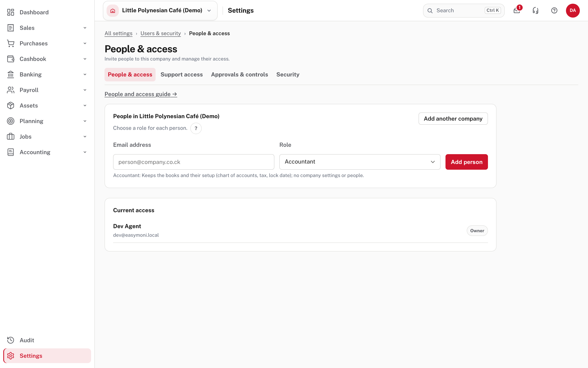The width and height of the screenshot is (588, 368).
Task: Open the People and access guide link
Action: (141, 94)
